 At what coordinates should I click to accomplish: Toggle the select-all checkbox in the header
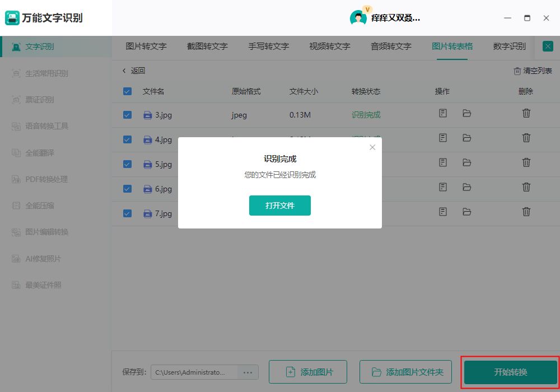(127, 91)
